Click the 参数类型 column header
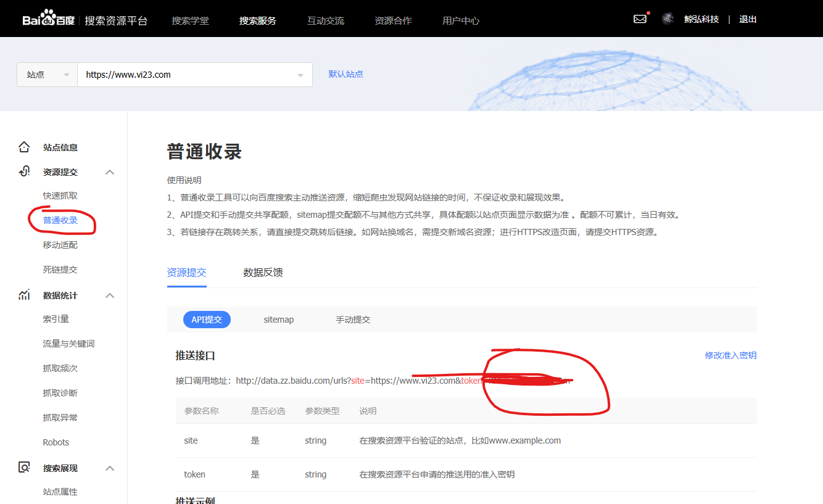Image resolution: width=823 pixels, height=504 pixels. (322, 411)
